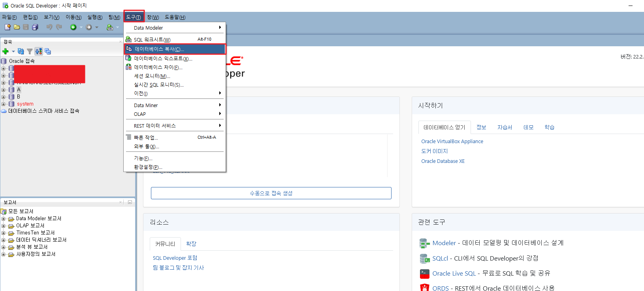
Task: Click the Save All toolbar icon
Action: [x=35, y=27]
